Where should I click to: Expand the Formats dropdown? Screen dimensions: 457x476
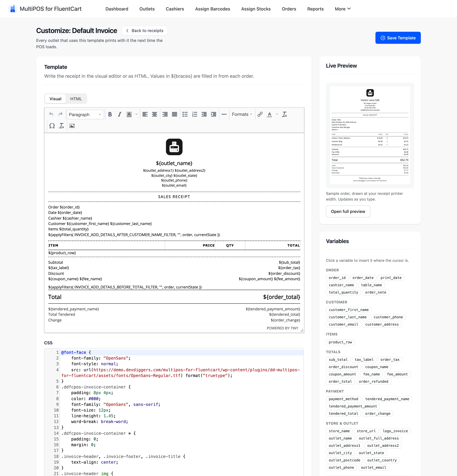click(x=242, y=114)
